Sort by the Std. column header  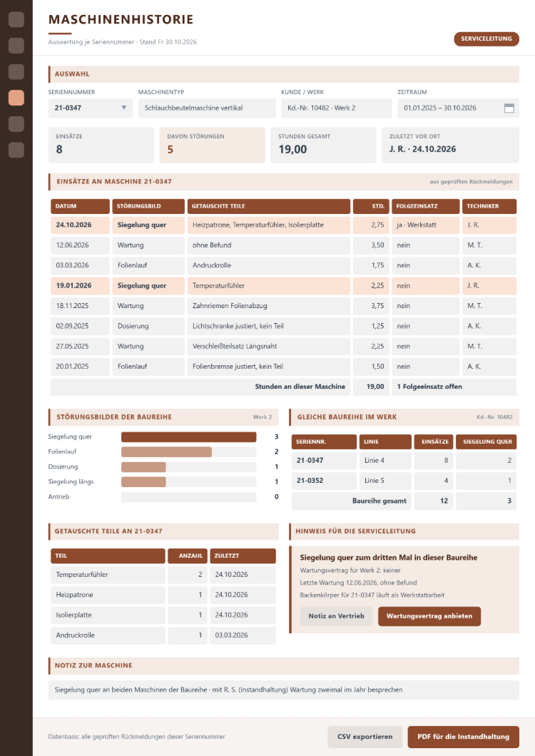point(371,206)
